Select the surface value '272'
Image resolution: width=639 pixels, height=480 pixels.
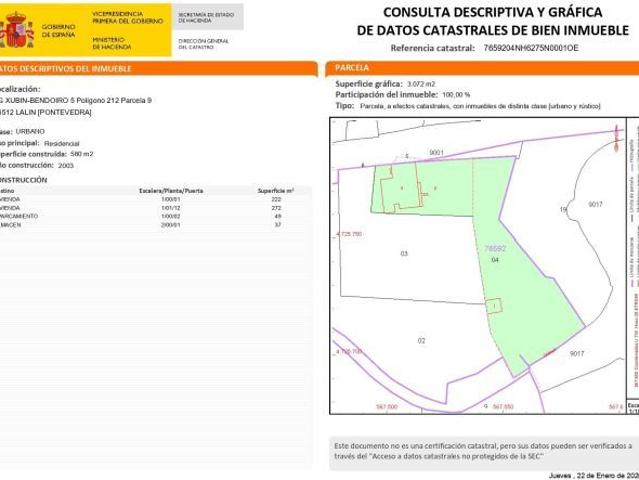(x=276, y=208)
